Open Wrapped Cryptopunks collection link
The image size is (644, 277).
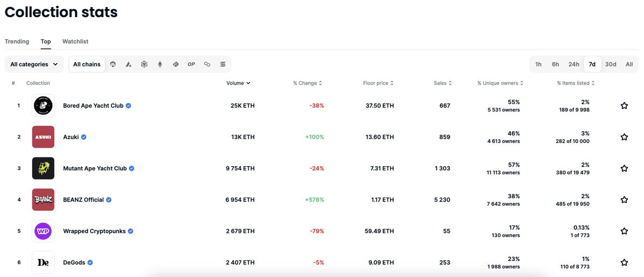[x=94, y=231]
